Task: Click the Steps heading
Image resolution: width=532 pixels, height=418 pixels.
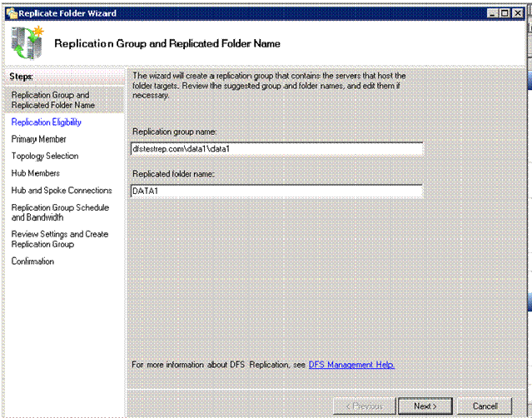Action: (21, 77)
